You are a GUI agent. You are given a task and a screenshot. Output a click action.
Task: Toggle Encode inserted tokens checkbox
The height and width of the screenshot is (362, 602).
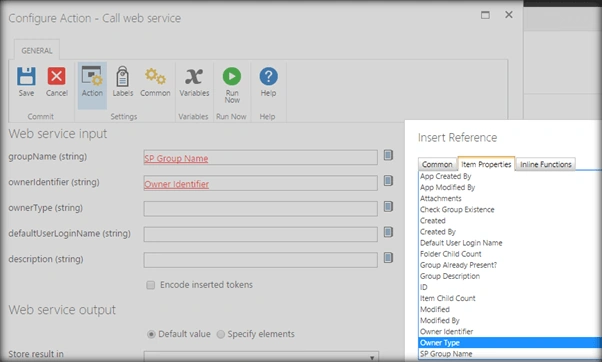[150, 285]
